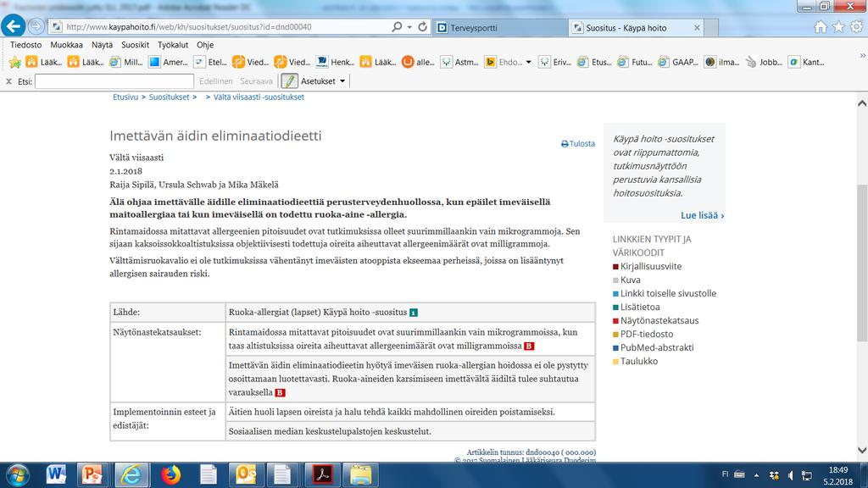Refresh the page with reload icon

coord(422,26)
